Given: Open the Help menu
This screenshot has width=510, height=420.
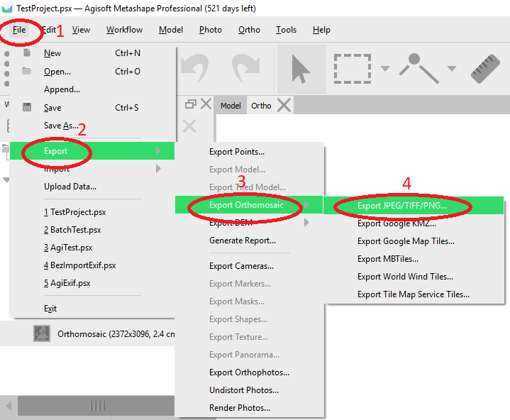Looking at the screenshot, I should [x=321, y=30].
